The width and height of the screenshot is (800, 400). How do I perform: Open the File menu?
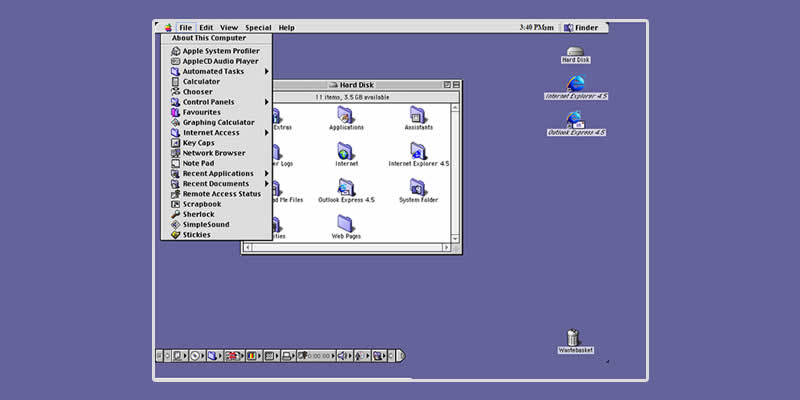click(186, 28)
